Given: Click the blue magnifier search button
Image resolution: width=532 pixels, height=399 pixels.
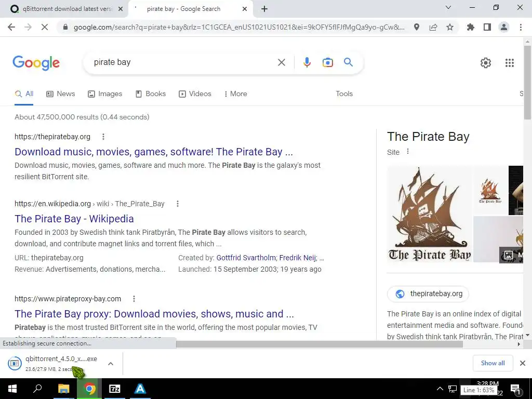Looking at the screenshot, I should pos(348,62).
